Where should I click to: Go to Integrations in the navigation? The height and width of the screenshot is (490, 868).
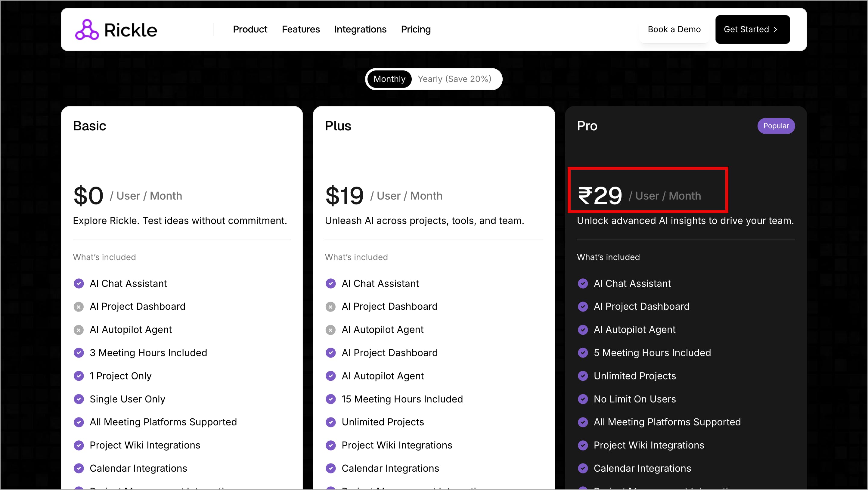click(x=360, y=29)
